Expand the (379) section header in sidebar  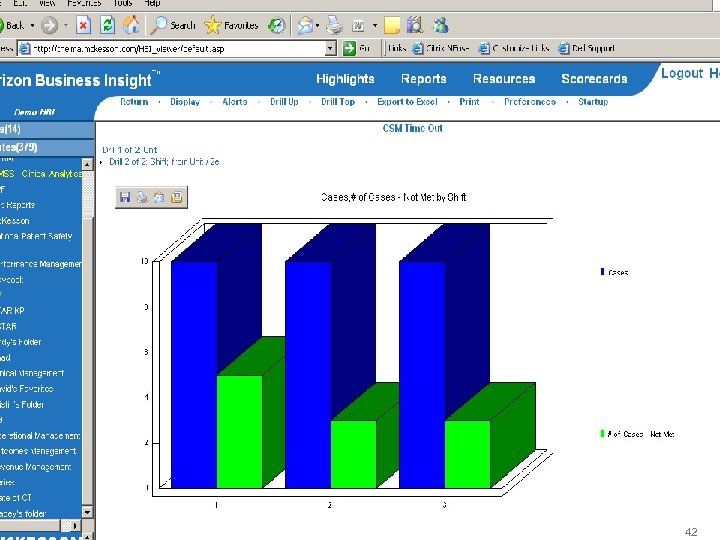tap(46, 147)
